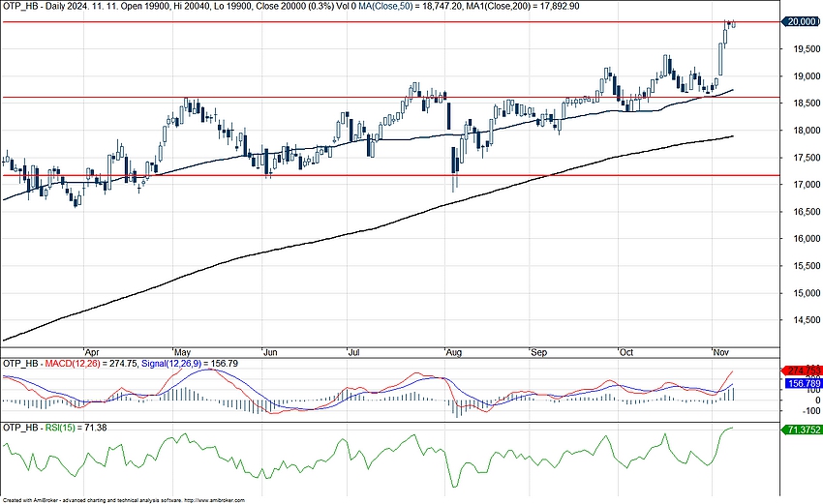Open the amibroker.com footer link

214,501
